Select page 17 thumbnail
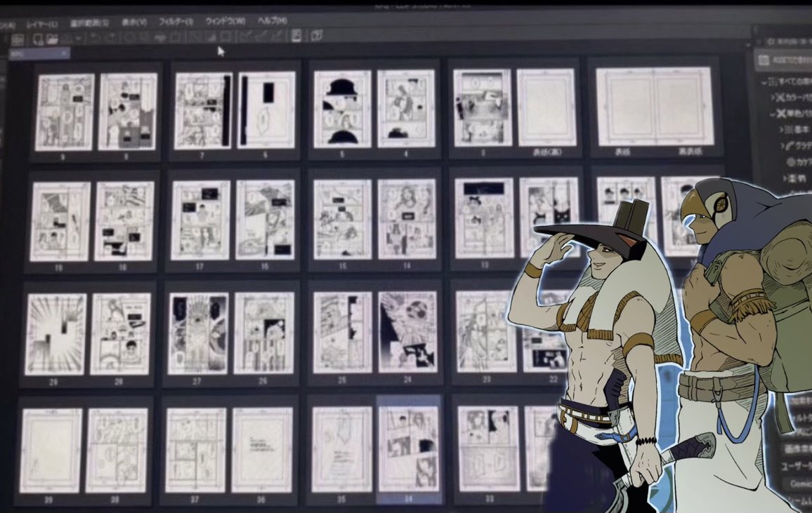 200,220
